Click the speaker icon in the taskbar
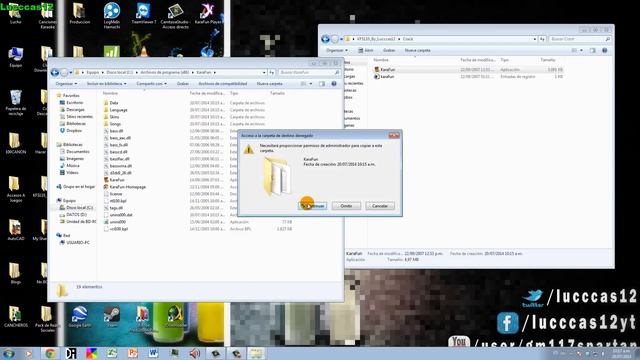Viewport: 640px width, 360px height. (195, 353)
